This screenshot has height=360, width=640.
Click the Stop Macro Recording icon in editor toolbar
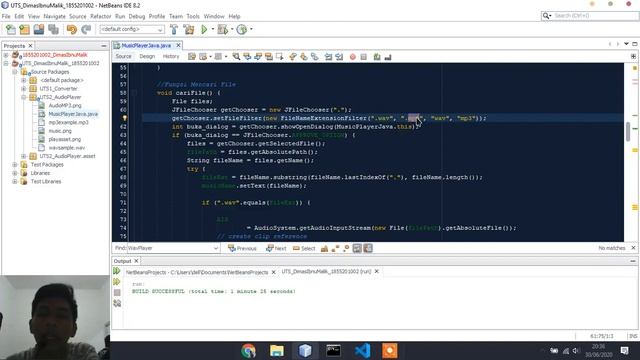coord(364,57)
